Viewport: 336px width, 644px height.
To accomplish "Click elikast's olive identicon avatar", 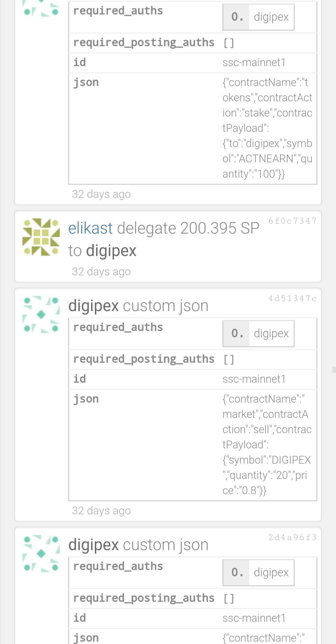I will [41, 237].
